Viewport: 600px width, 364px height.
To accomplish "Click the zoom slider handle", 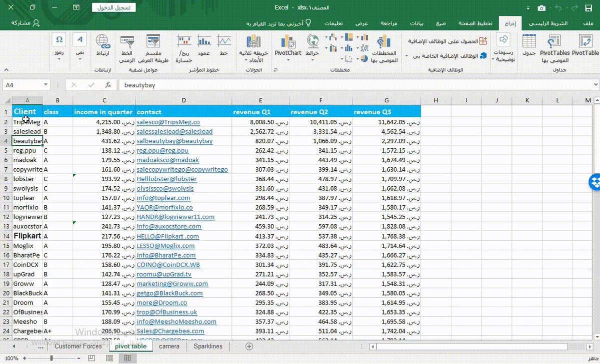I will tap(51, 359).
